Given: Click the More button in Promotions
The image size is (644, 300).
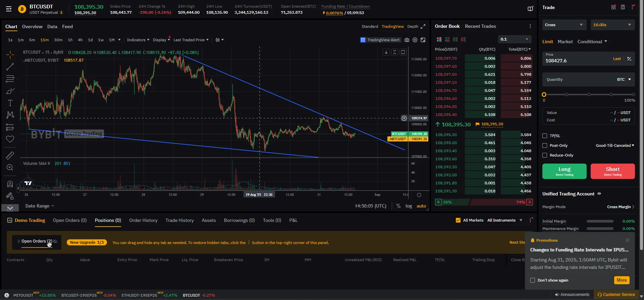Looking at the screenshot, I should 622,280.
